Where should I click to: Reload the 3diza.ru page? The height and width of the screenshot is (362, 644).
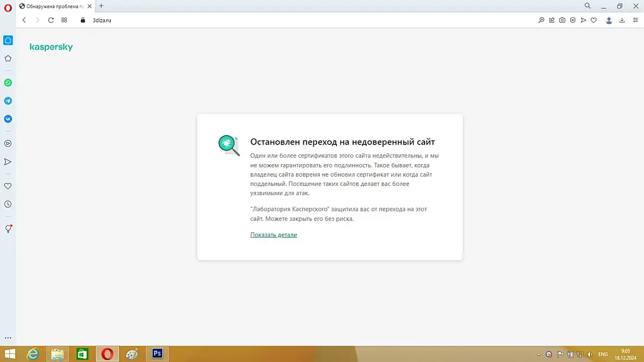[51, 20]
